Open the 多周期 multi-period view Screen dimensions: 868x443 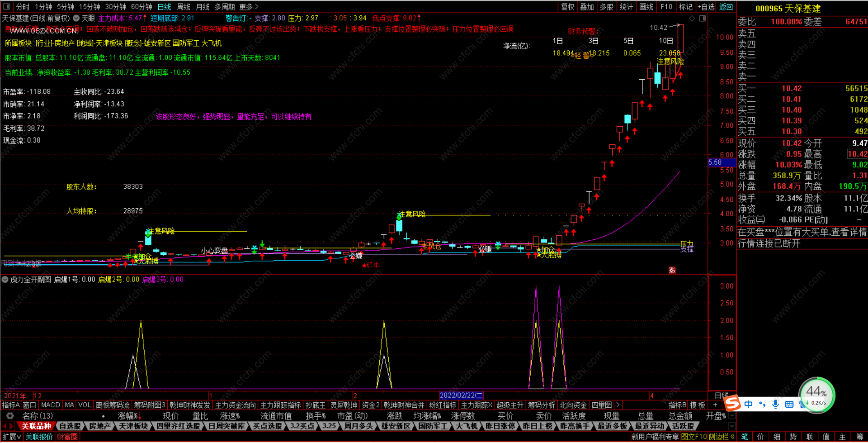coord(224,7)
